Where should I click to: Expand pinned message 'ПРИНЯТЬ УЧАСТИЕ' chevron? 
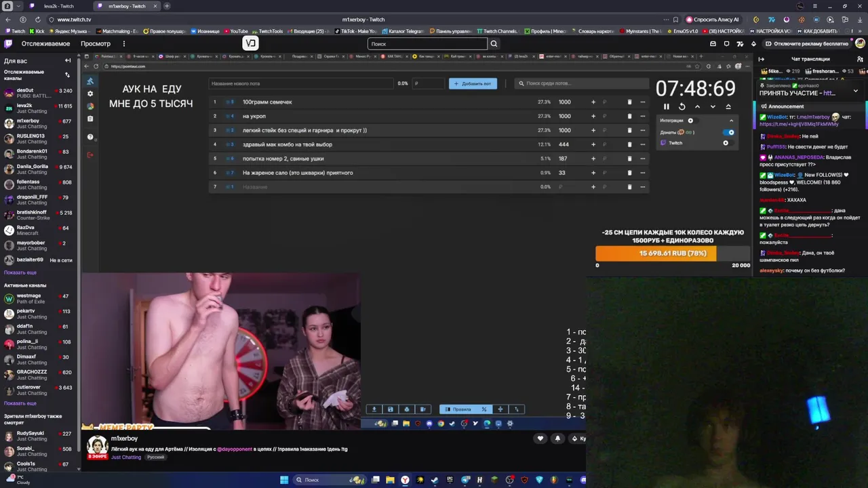coord(855,91)
